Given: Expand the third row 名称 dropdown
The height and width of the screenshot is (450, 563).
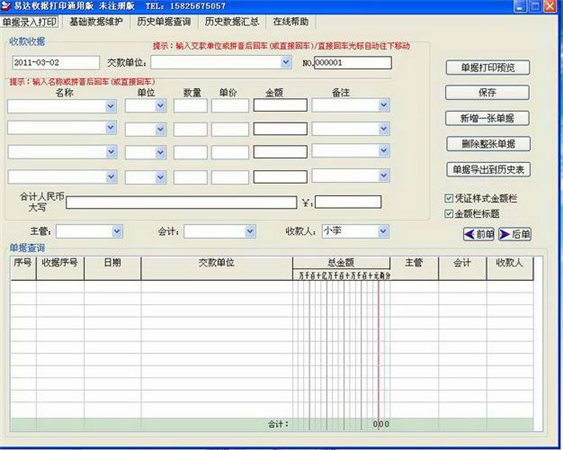Looking at the screenshot, I should coord(111,152).
